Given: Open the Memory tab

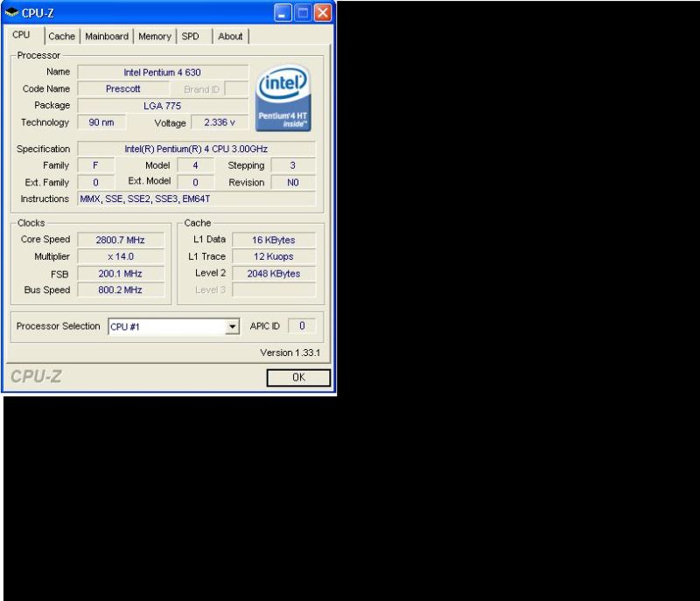Looking at the screenshot, I should 155,36.
